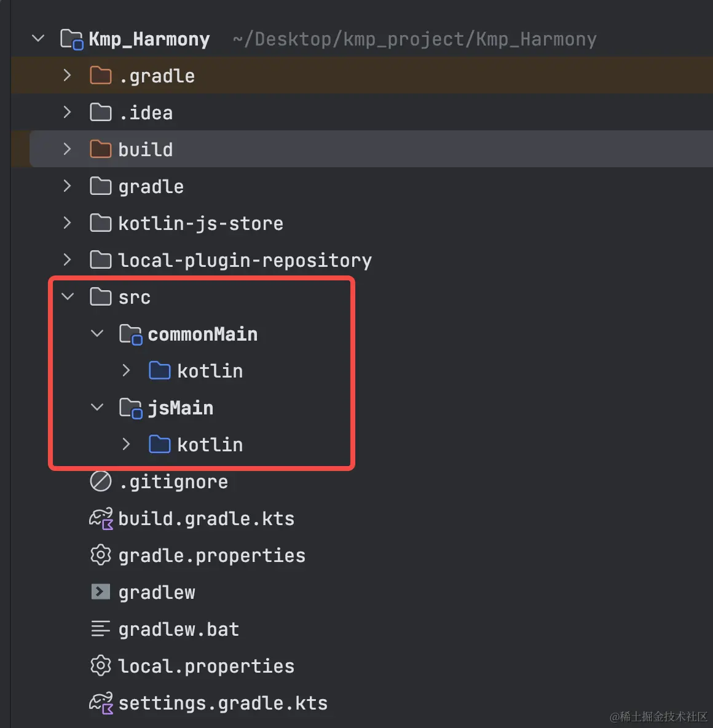Click the gradle.properties gear icon
Image resolution: width=713 pixels, height=728 pixels.
tap(100, 555)
